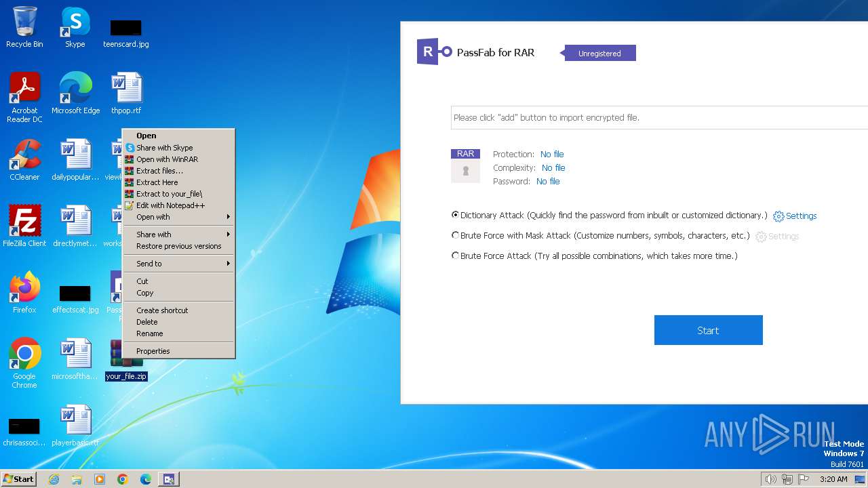Choose Properties in context menu
Image resolution: width=868 pixels, height=488 pixels.
[179, 351]
